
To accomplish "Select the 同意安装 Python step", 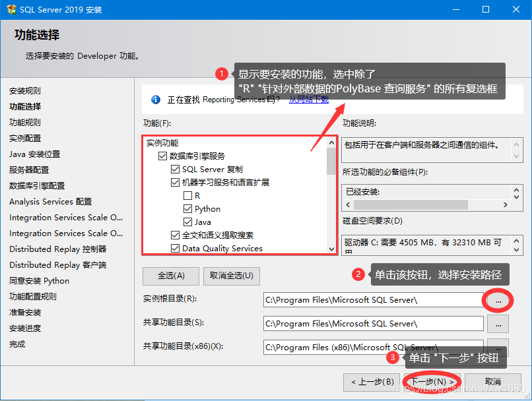I will (40, 281).
